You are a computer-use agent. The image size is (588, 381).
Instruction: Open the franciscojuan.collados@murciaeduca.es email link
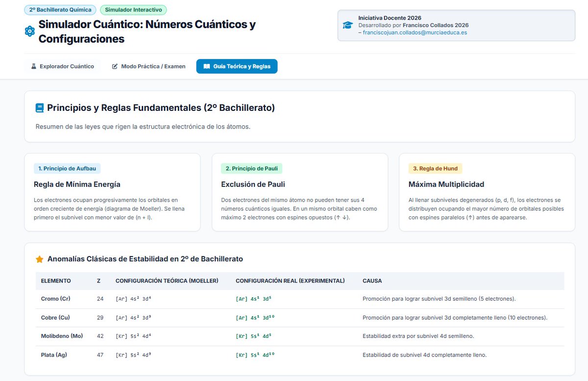(x=415, y=32)
